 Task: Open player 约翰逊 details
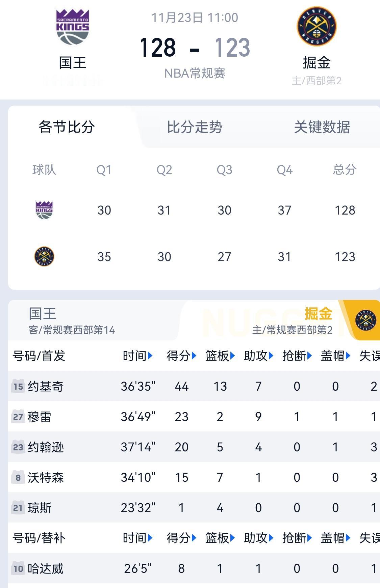46,447
